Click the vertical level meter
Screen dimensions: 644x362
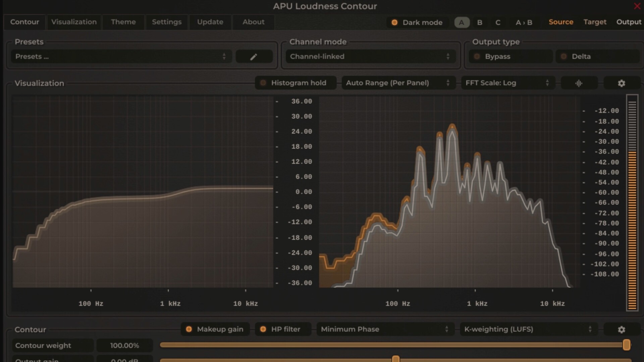tap(632, 203)
